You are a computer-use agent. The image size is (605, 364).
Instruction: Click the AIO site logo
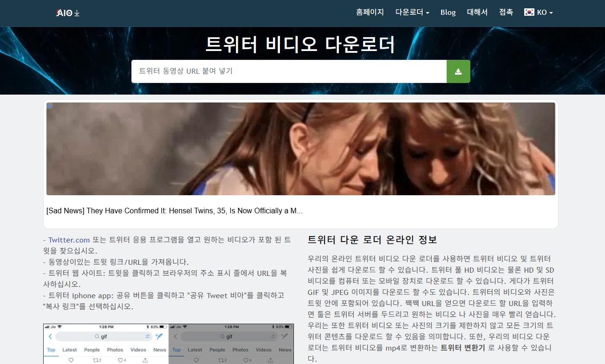point(67,13)
